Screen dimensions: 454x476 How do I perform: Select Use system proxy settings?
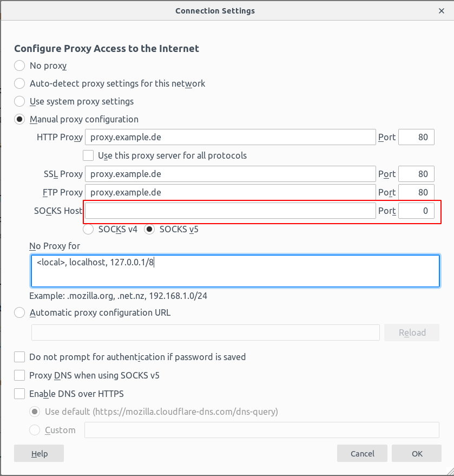pyautogui.click(x=19, y=101)
